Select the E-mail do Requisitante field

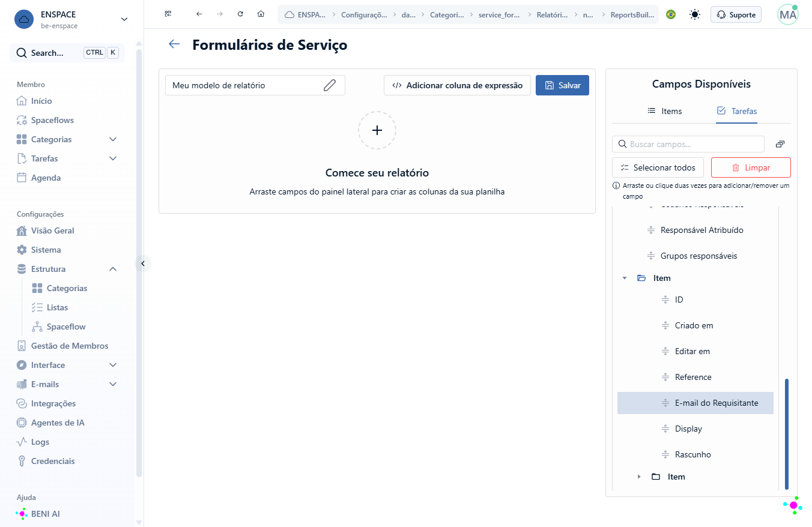pos(695,403)
